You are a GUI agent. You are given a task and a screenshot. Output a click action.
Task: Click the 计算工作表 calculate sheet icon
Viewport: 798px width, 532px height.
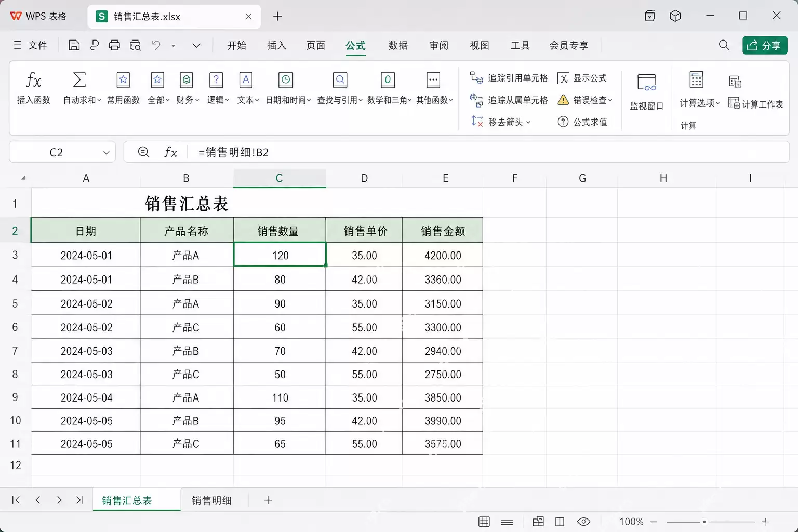(734, 103)
